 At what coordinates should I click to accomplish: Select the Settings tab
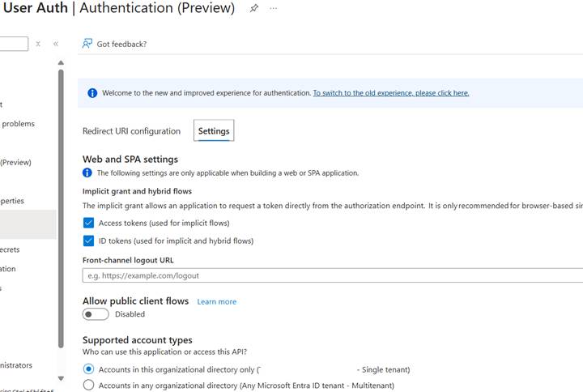click(x=214, y=131)
